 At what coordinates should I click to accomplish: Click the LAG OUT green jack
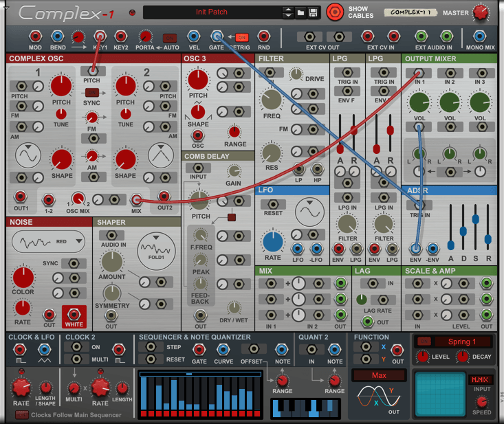(368, 321)
